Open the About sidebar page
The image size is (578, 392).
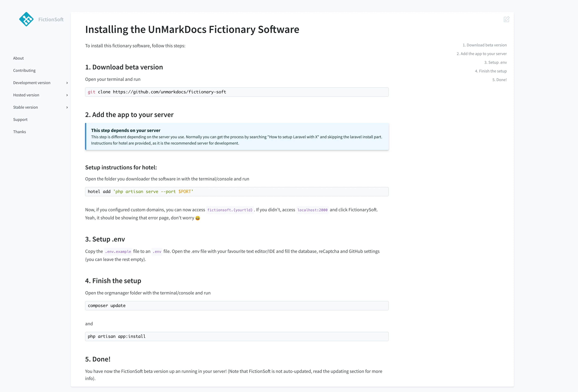pyautogui.click(x=18, y=58)
